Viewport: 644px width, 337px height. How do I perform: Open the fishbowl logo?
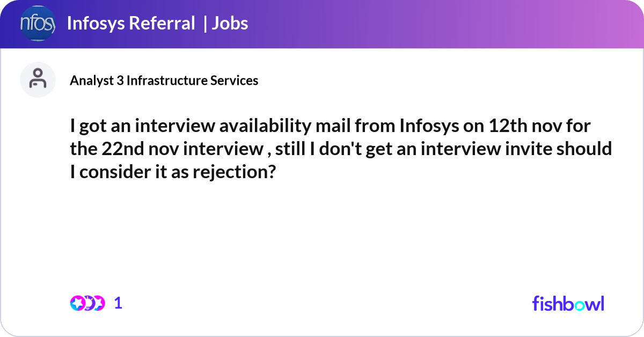pos(568,303)
